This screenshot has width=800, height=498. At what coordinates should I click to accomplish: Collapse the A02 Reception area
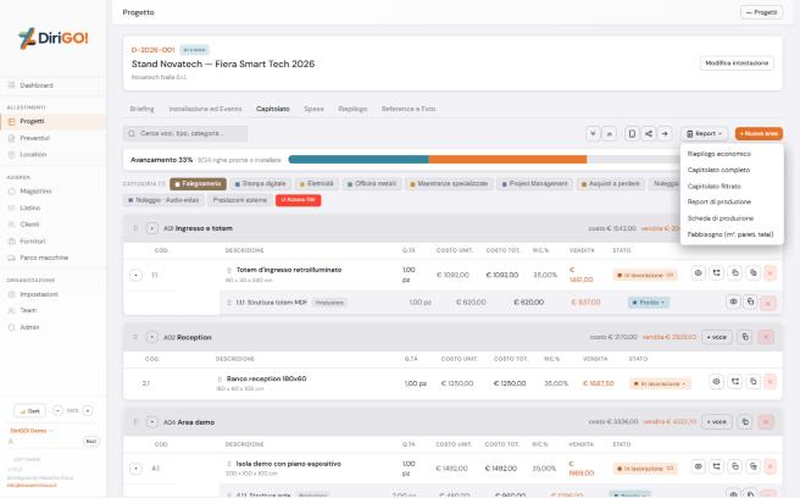152,337
